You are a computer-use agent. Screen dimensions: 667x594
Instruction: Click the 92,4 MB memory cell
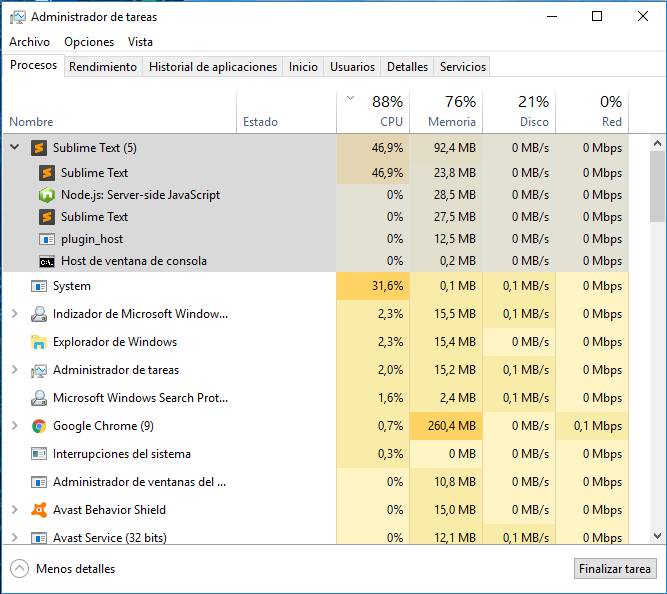pos(446,148)
